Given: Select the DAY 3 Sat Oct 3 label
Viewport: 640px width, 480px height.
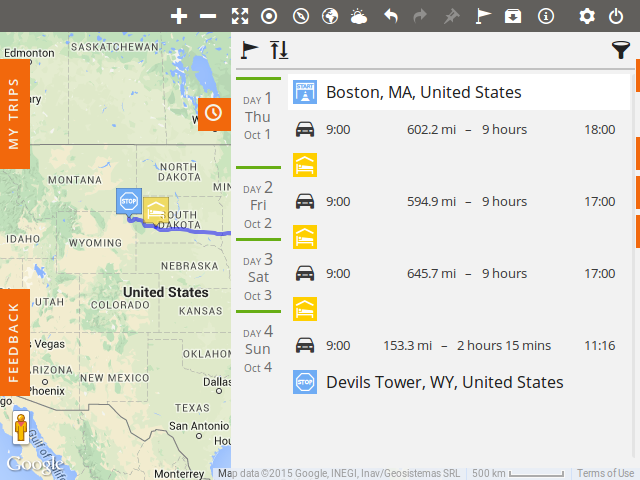Looking at the screenshot, I should coord(258,277).
